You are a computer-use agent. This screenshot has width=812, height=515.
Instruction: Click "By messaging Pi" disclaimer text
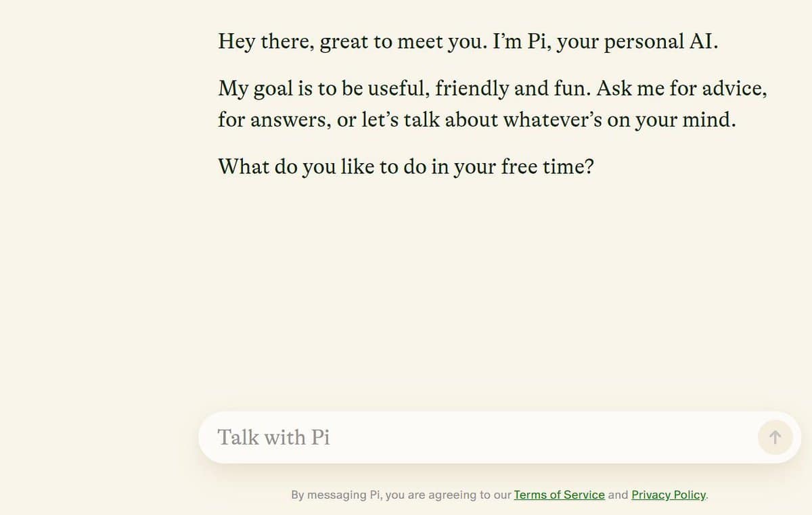(x=336, y=495)
